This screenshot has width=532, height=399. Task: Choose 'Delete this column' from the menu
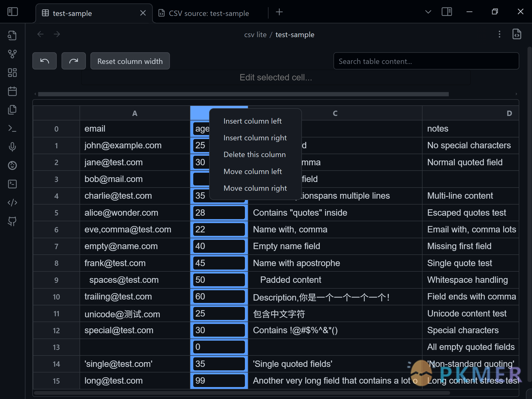(254, 154)
